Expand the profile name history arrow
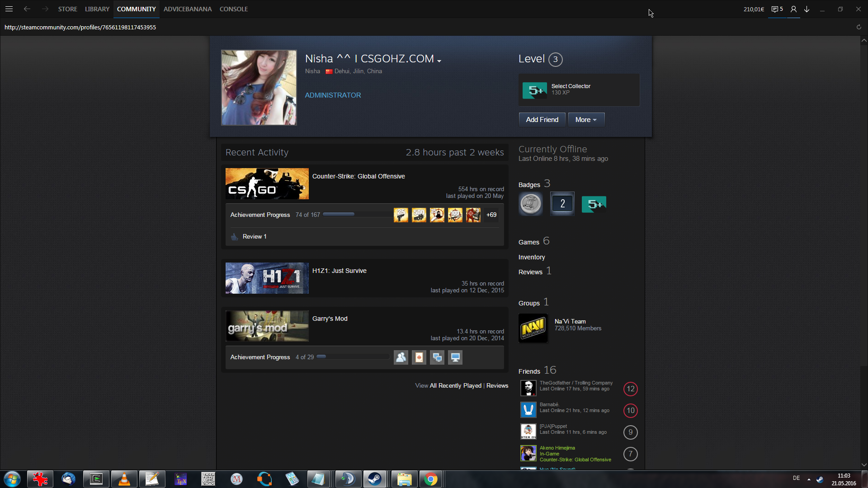Viewport: 868px width, 488px height. 439,61
